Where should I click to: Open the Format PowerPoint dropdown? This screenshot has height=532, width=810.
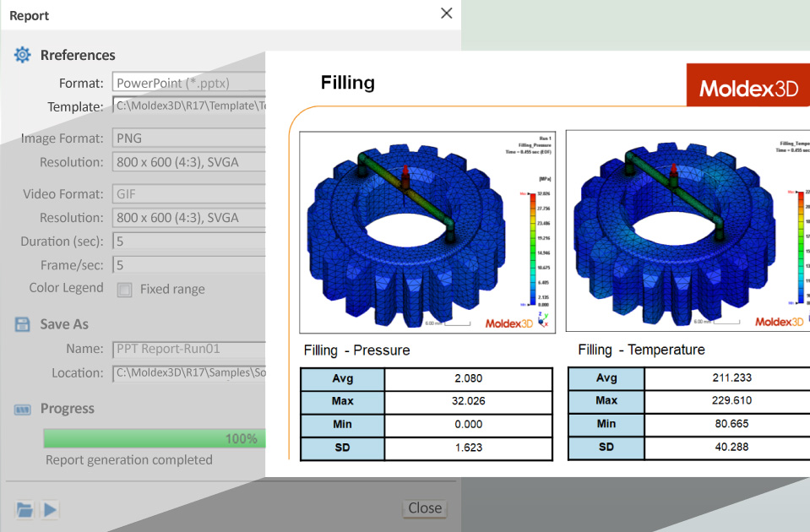click(x=188, y=83)
